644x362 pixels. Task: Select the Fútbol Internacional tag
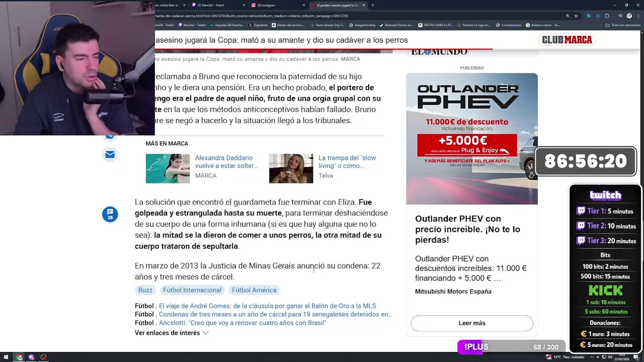point(192,290)
